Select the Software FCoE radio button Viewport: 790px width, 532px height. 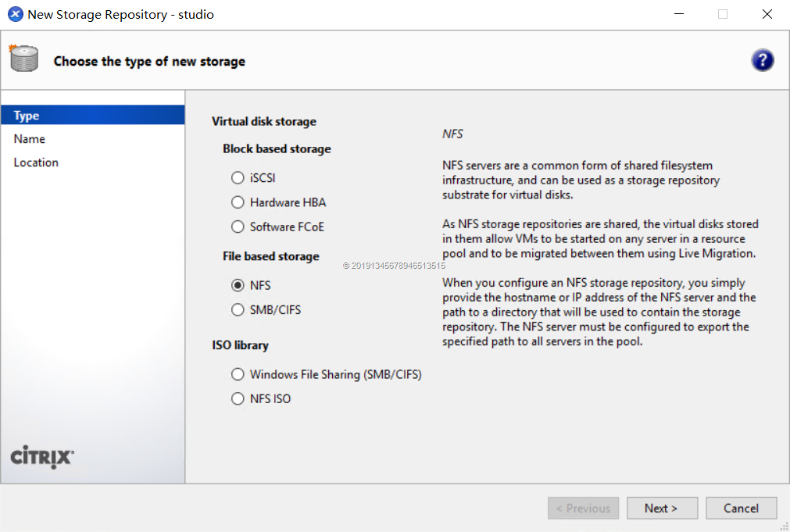click(x=238, y=227)
